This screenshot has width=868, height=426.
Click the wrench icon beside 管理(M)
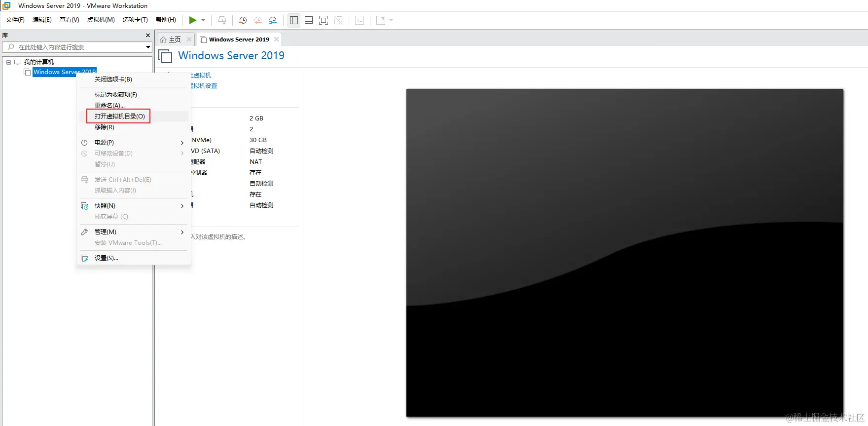point(84,232)
